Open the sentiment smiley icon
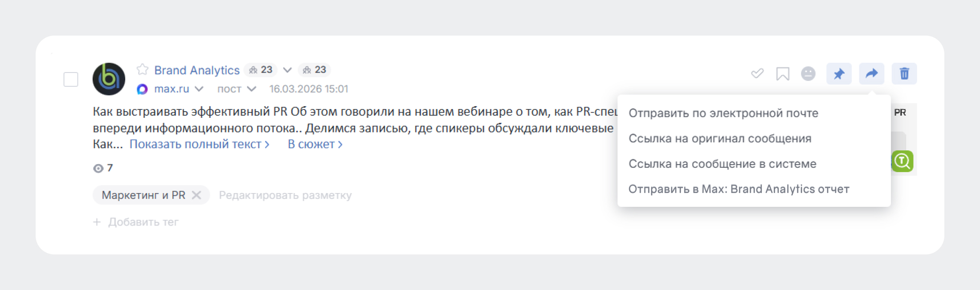 coord(808,73)
